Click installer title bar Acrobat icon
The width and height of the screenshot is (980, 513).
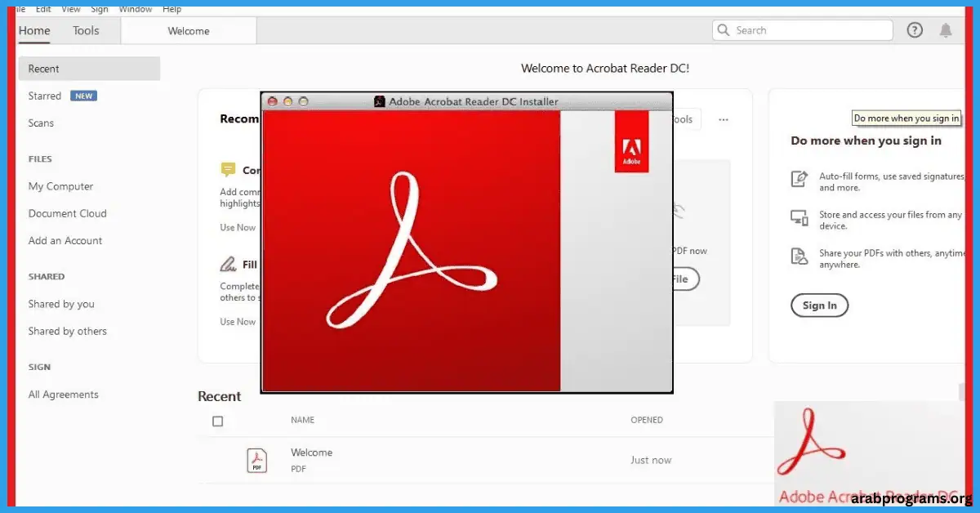pyautogui.click(x=380, y=101)
